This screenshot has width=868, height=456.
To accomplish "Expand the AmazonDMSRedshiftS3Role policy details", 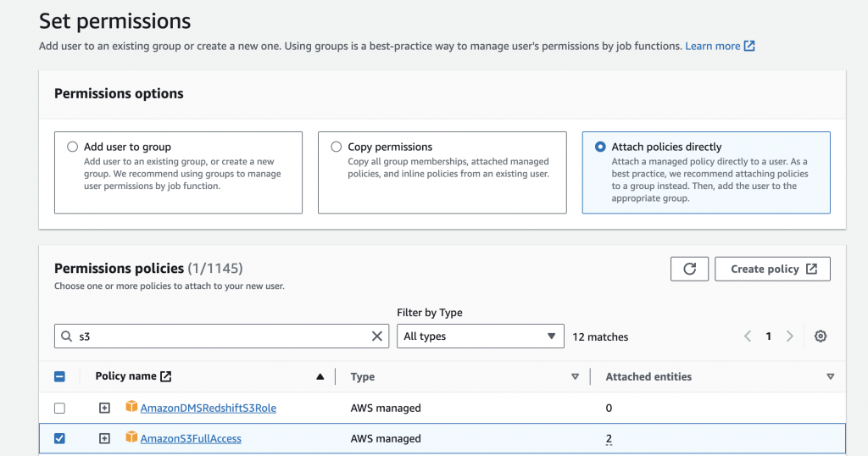I will [x=104, y=408].
